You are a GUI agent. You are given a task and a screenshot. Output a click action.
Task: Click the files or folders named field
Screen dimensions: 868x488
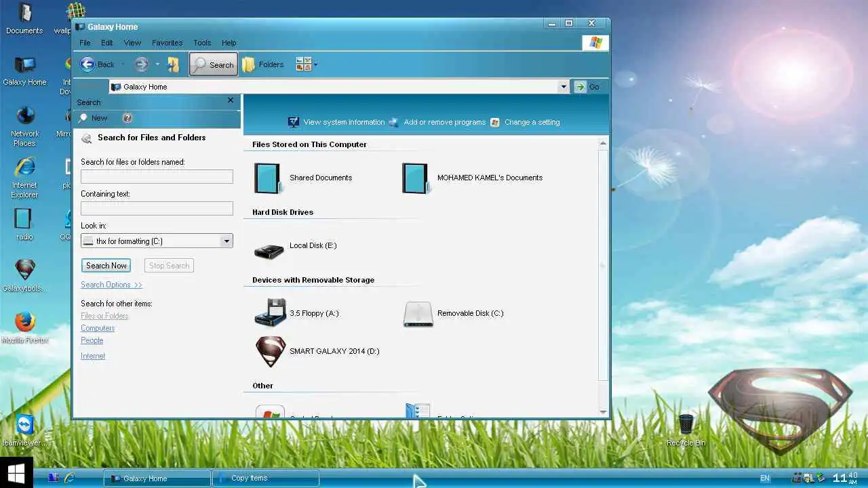tap(157, 176)
